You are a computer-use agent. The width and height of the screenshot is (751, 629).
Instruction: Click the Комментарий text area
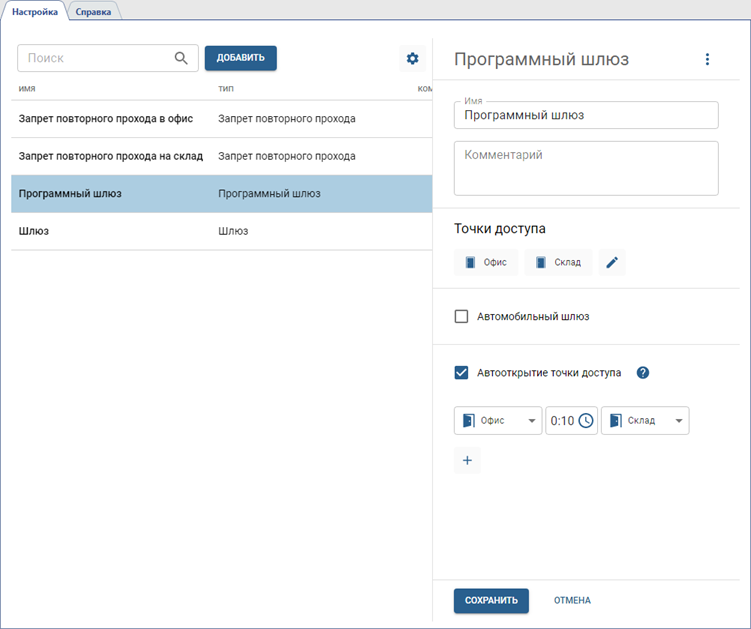pyautogui.click(x=586, y=168)
